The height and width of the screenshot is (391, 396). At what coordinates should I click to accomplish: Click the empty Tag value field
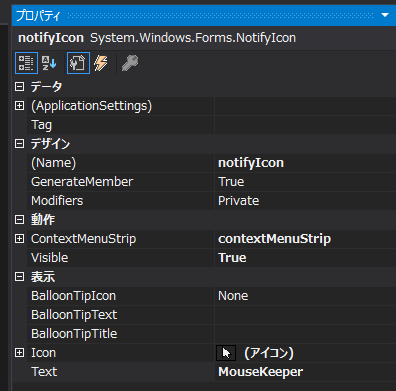click(x=305, y=125)
